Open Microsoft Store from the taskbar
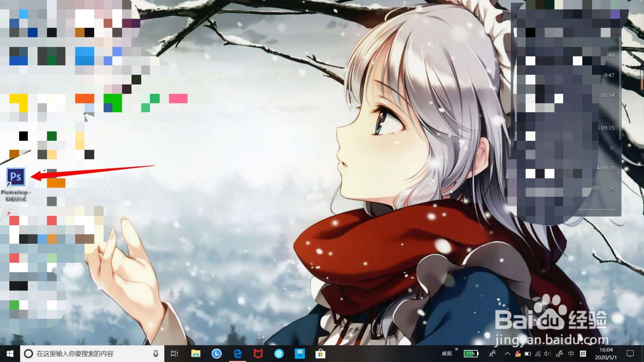The image size is (644, 362). click(320, 354)
